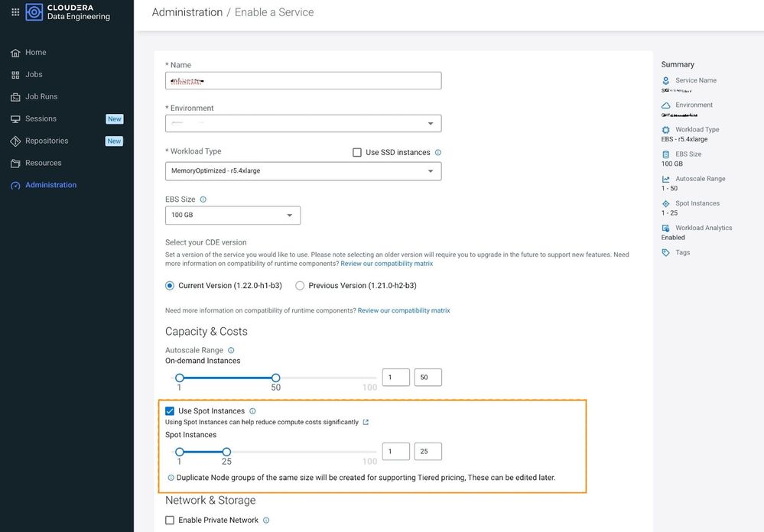The width and height of the screenshot is (764, 532).
Task: Click the Administration breadcrumb link
Action: (187, 12)
